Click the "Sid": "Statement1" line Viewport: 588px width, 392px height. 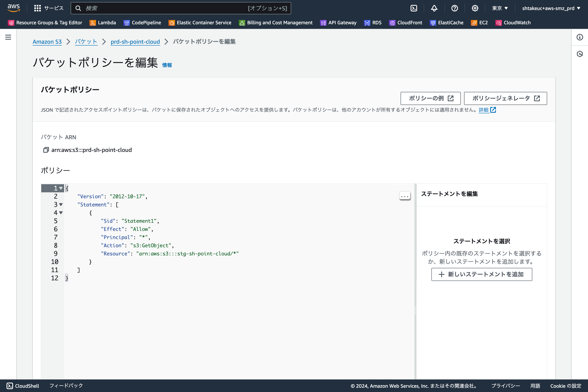point(130,221)
